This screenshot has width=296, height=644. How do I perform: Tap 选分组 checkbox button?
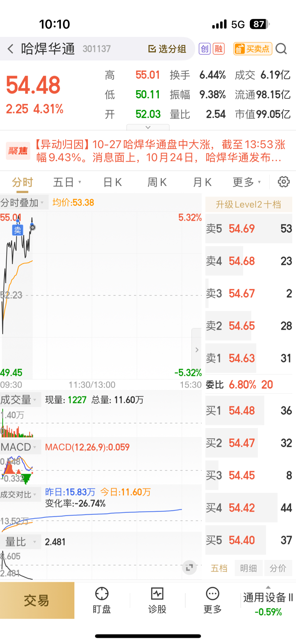click(x=167, y=49)
